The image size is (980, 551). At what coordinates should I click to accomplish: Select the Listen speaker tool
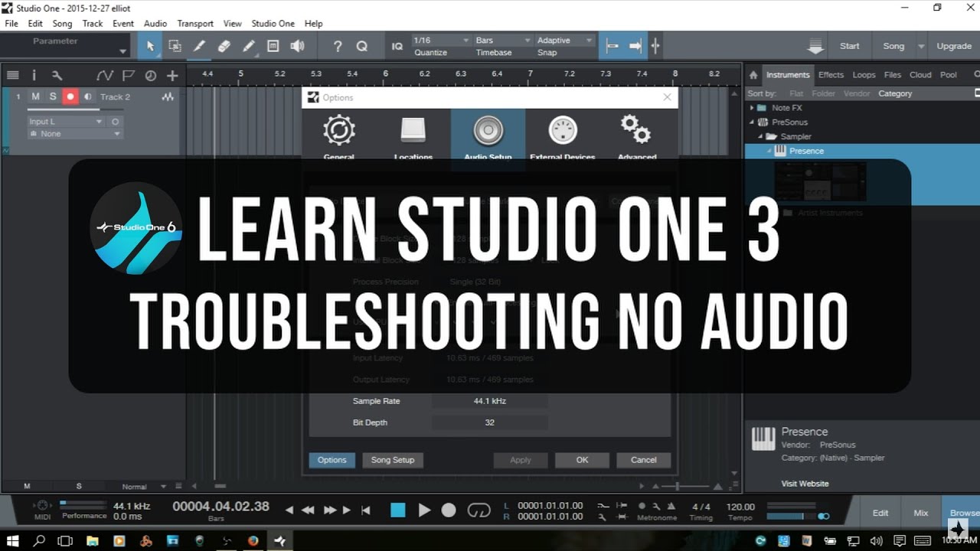click(x=297, y=46)
